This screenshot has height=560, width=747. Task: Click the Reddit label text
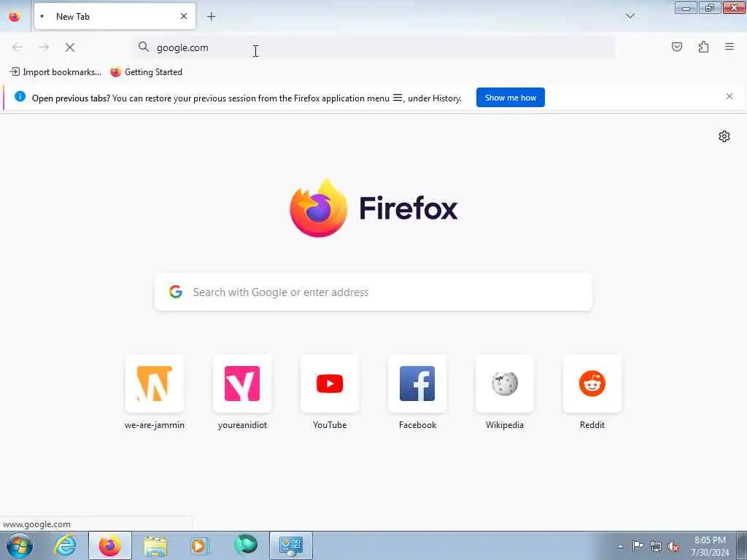(592, 425)
